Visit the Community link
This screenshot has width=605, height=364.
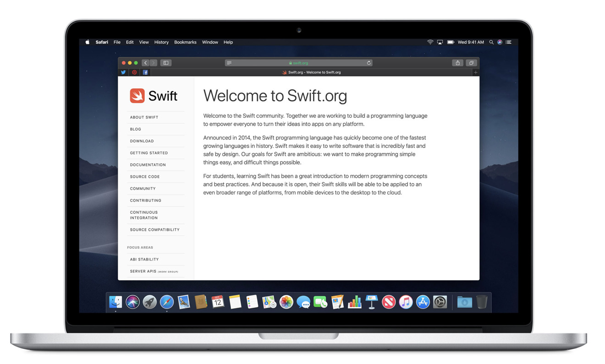143,189
